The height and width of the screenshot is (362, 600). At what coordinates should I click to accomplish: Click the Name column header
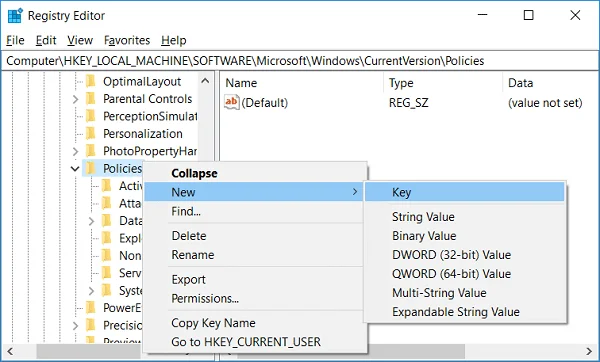click(302, 83)
